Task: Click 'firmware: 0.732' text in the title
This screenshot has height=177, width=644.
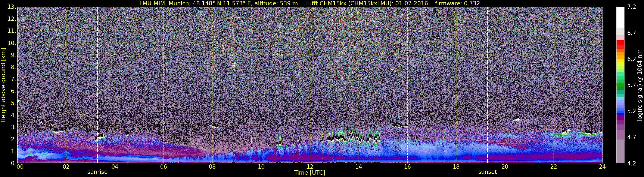Action: 457,3
